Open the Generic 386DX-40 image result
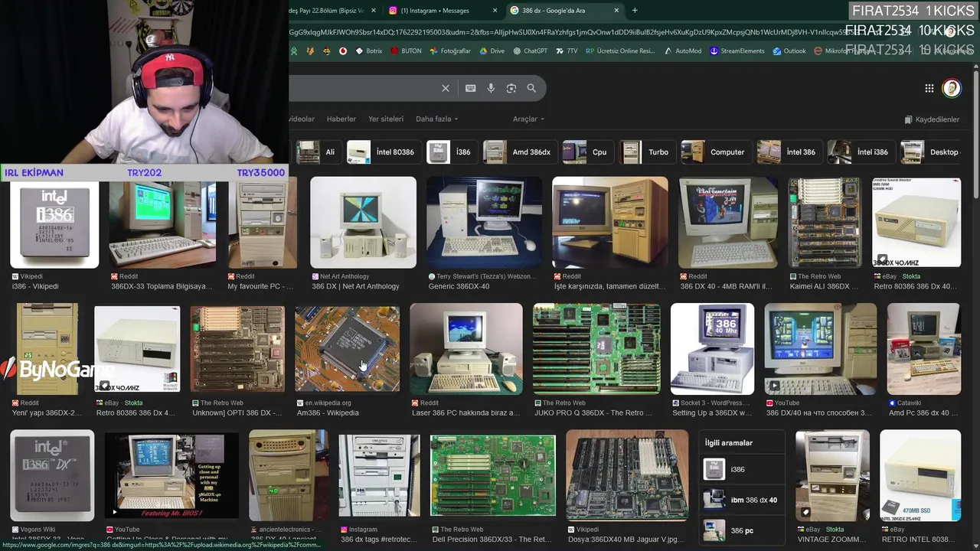This screenshot has width=980, height=551. 484,223
